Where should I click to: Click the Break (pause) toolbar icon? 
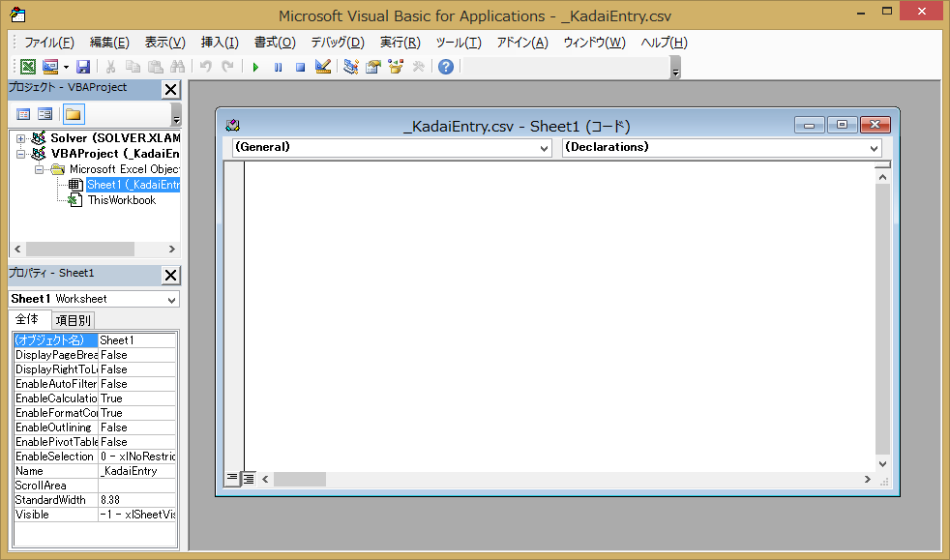point(278,67)
